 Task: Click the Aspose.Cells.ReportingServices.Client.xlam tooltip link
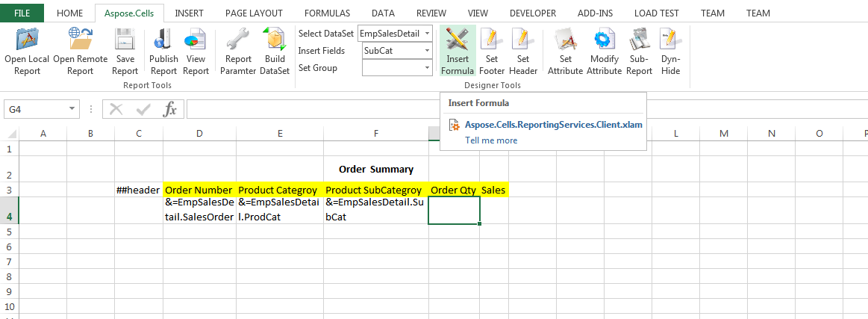(x=554, y=125)
